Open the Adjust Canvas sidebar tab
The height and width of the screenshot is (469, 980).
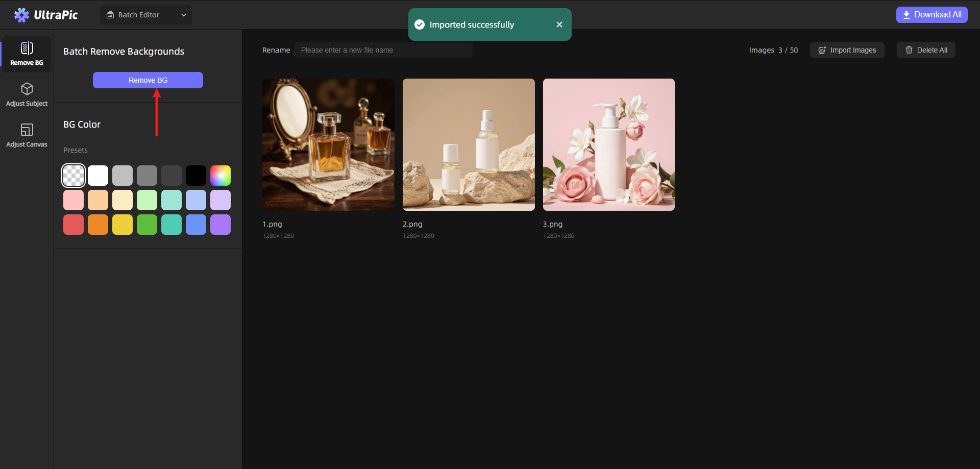(x=27, y=136)
